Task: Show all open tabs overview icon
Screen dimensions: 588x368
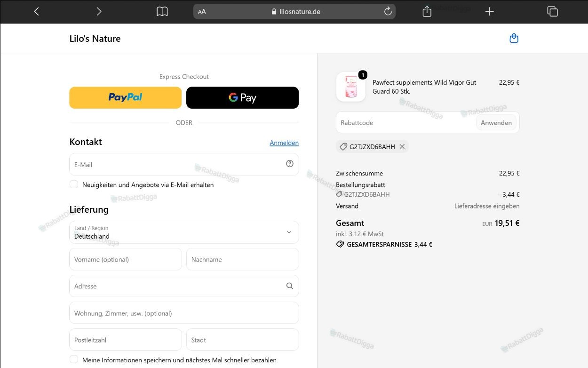Action: [553, 11]
